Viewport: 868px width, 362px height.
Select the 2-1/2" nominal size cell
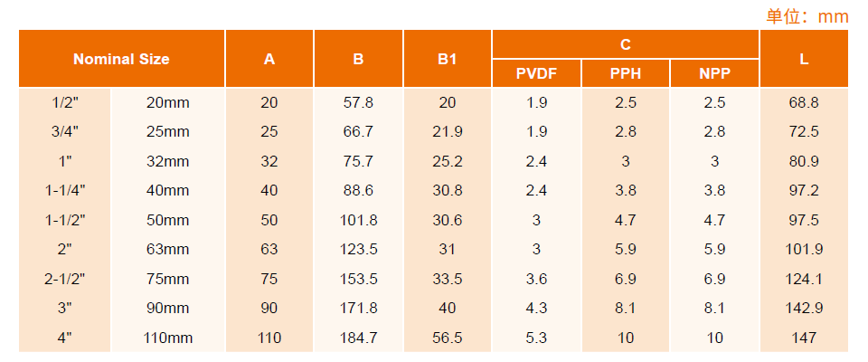pos(65,279)
